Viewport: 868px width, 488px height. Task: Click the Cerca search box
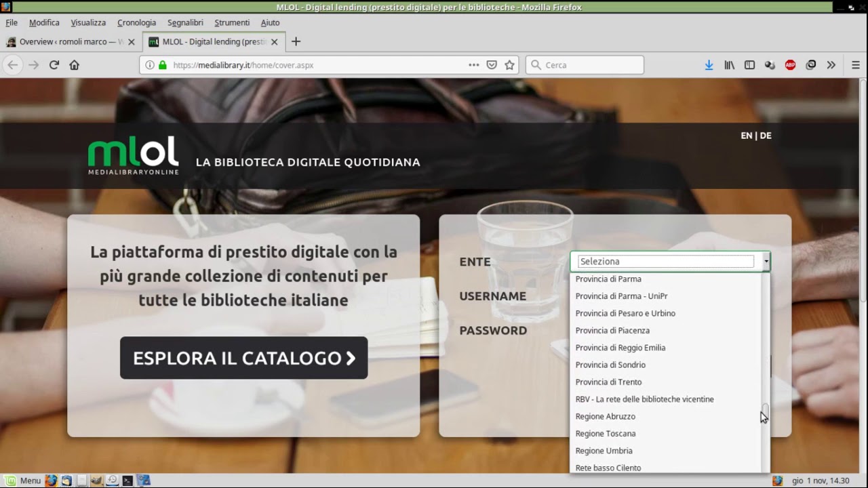585,65
